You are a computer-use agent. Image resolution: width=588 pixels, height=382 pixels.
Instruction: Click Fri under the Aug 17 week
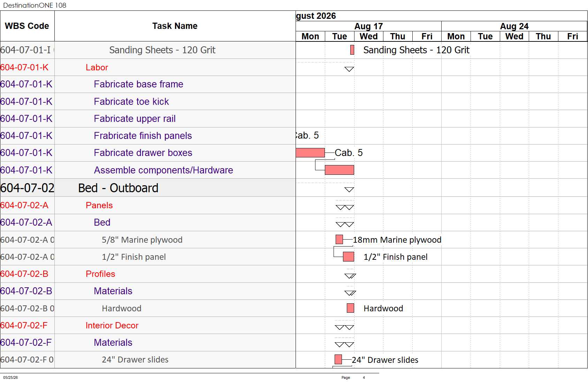point(427,36)
